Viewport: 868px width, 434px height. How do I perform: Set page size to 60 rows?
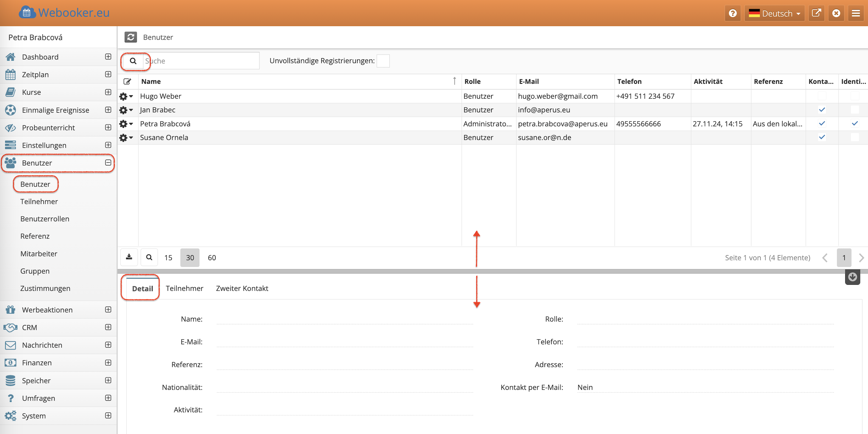click(x=212, y=257)
